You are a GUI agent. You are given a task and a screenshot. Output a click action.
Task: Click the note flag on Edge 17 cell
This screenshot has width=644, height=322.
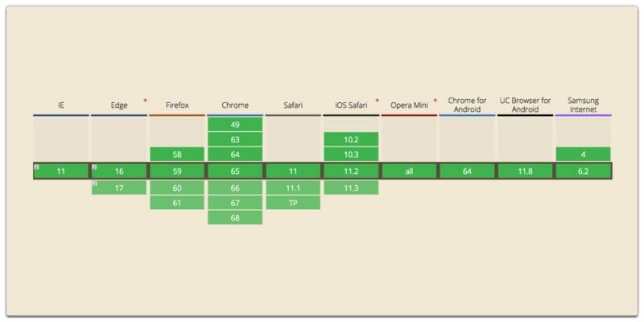click(x=94, y=184)
